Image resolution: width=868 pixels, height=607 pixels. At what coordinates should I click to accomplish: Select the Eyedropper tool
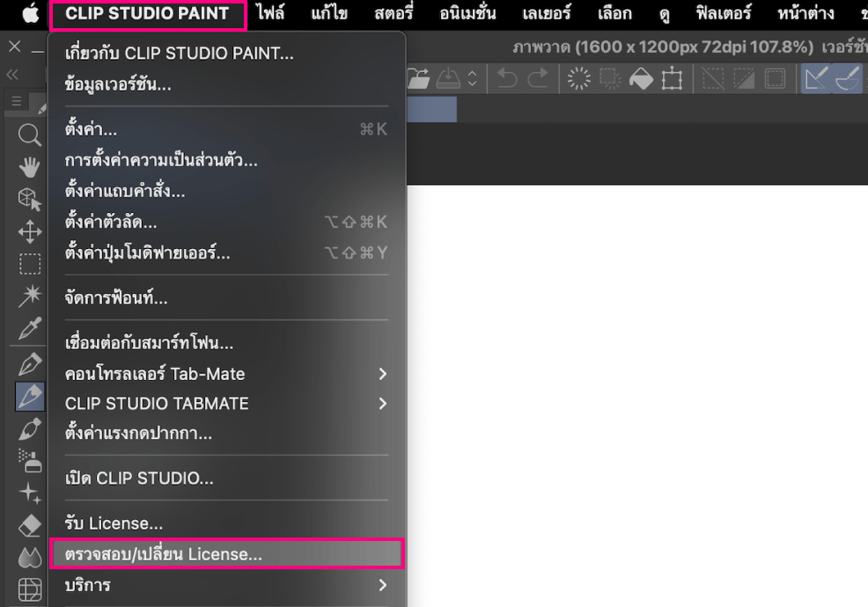click(30, 329)
